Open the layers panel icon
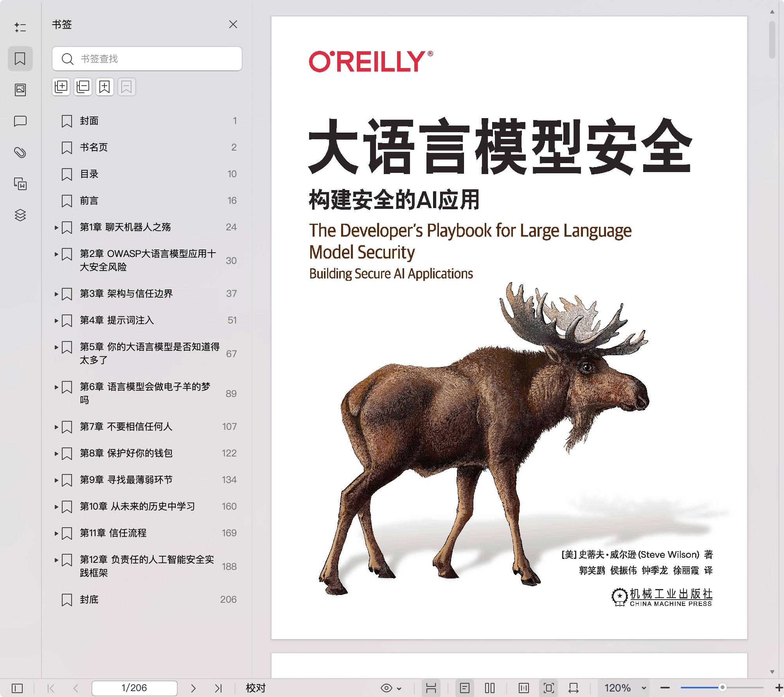Viewport: 784px width, 697px height. pos(20,215)
